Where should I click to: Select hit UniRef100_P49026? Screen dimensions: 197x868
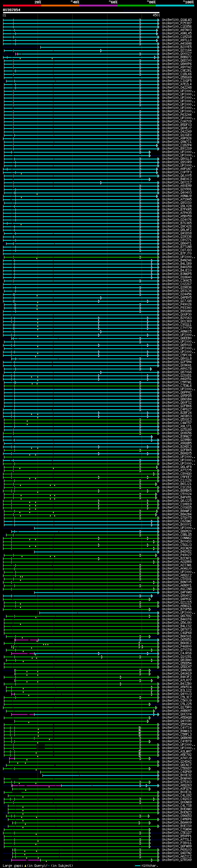(177, 304)
